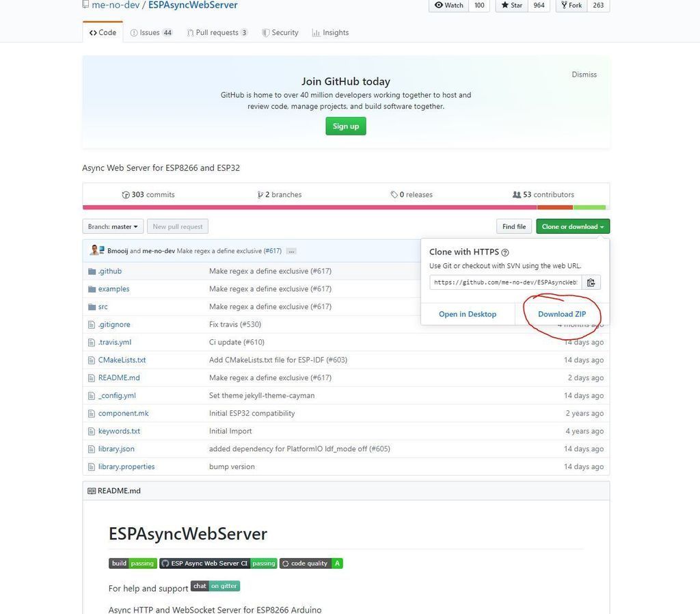
Task: Click the Download ZIP link
Action: pos(562,314)
